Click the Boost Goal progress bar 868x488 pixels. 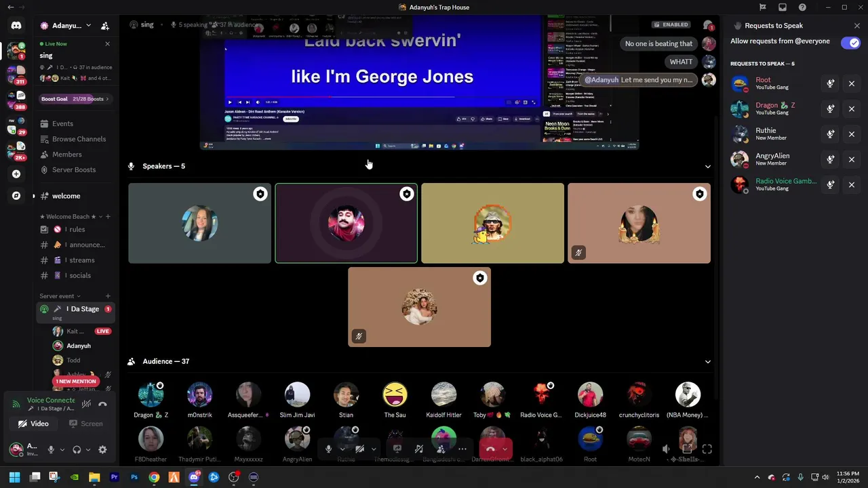pyautogui.click(x=76, y=99)
